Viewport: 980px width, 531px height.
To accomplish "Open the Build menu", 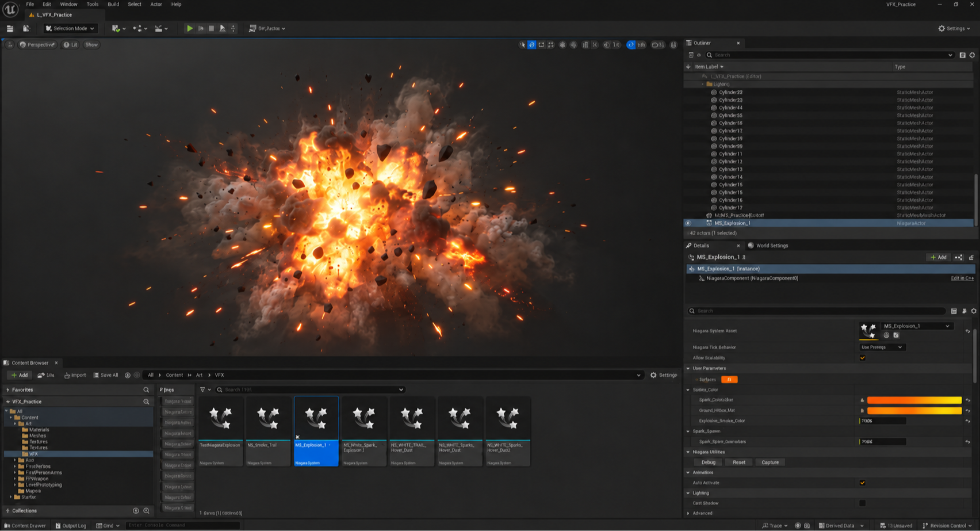I will (113, 4).
